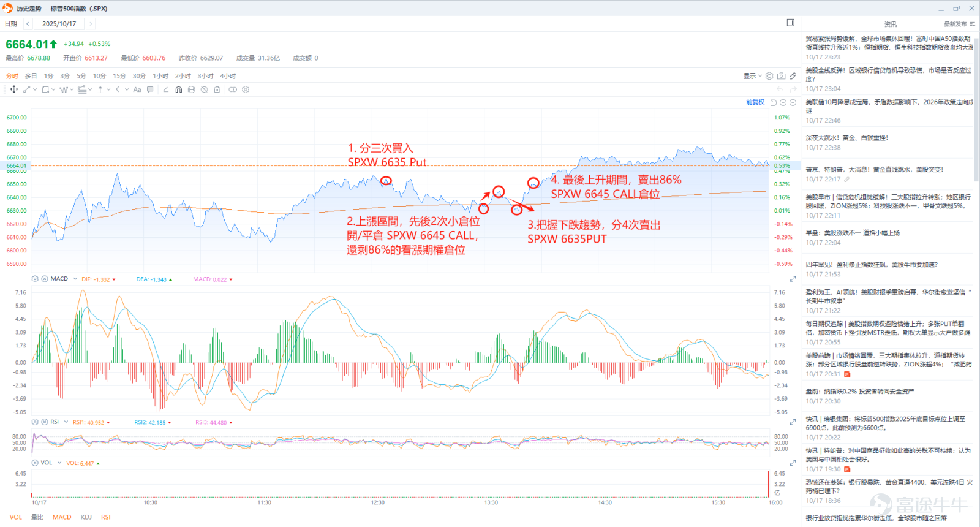This screenshot has width=980, height=527.
Task: Remove the RSI indicator panel
Action: 45,422
